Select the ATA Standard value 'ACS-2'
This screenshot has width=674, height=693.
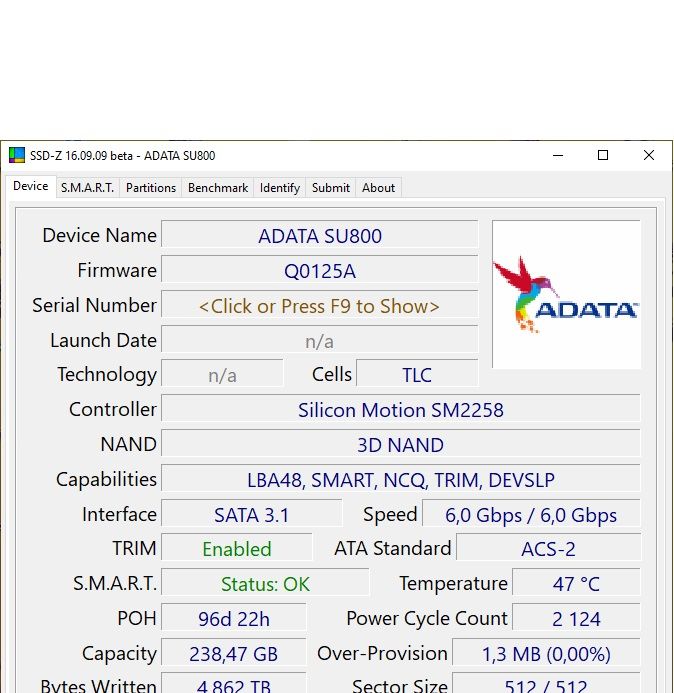point(548,548)
